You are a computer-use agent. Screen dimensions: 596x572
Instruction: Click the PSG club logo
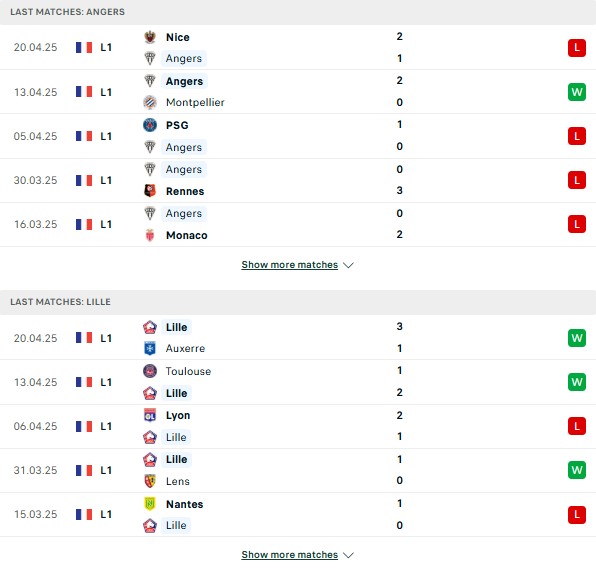(150, 125)
